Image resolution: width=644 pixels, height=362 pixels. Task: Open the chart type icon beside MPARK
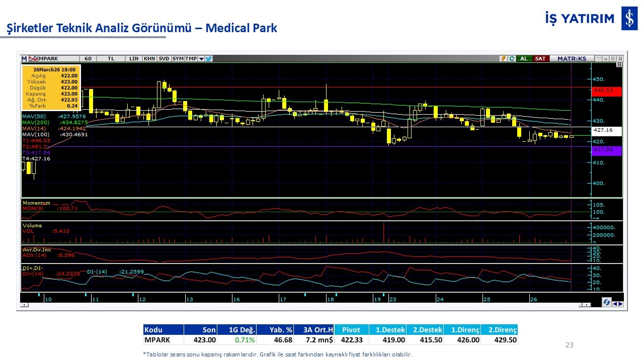point(34,59)
